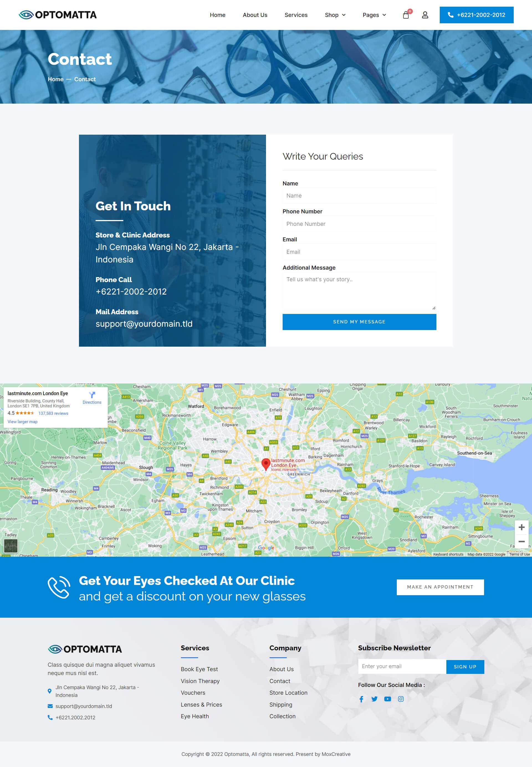Open the Twitter social icon

[374, 699]
